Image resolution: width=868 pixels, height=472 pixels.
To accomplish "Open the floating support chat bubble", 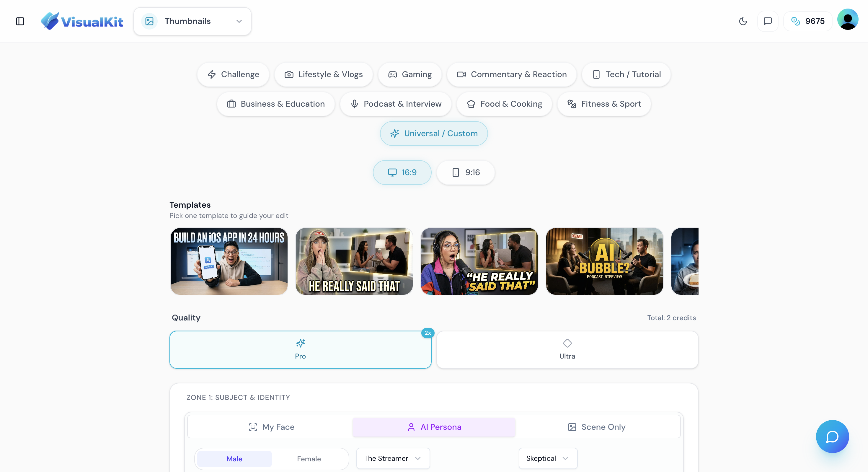I will [x=832, y=436].
